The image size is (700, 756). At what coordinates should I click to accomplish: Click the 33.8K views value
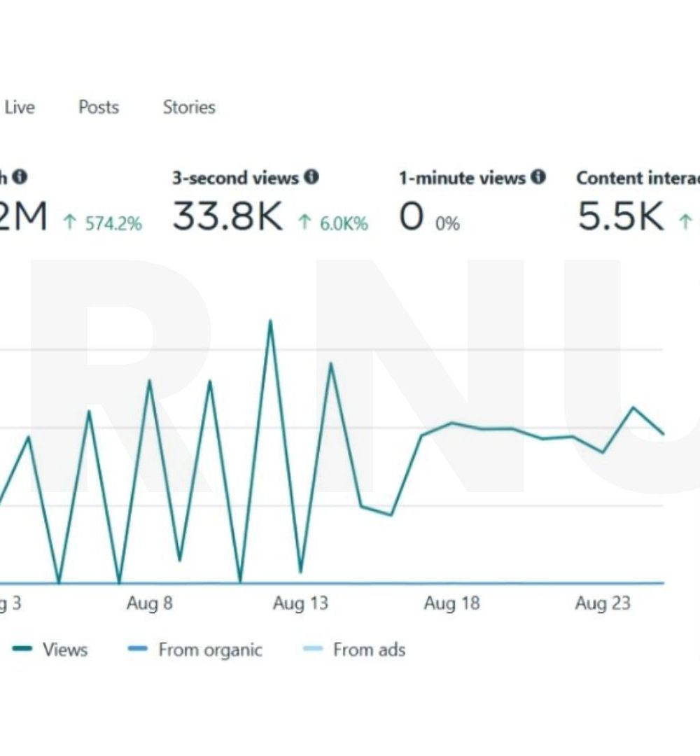227,216
